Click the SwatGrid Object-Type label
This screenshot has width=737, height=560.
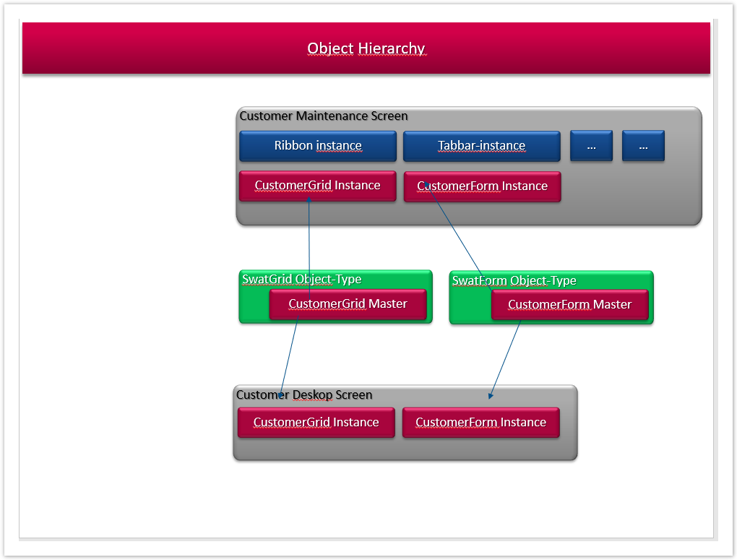(301, 280)
